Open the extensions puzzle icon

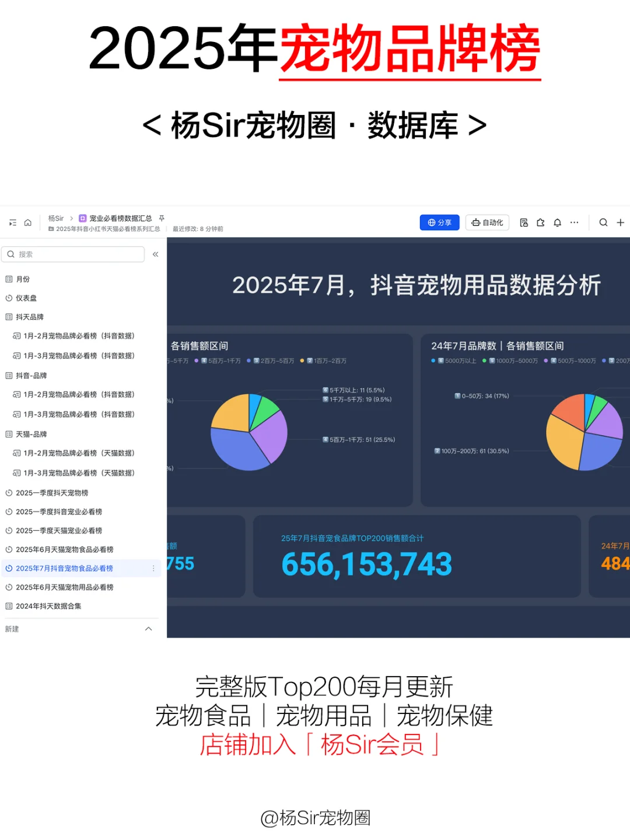540,222
